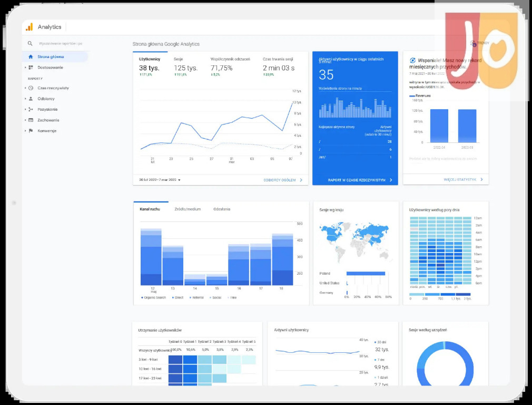Click the flag icon for Konwersje

tap(31, 131)
